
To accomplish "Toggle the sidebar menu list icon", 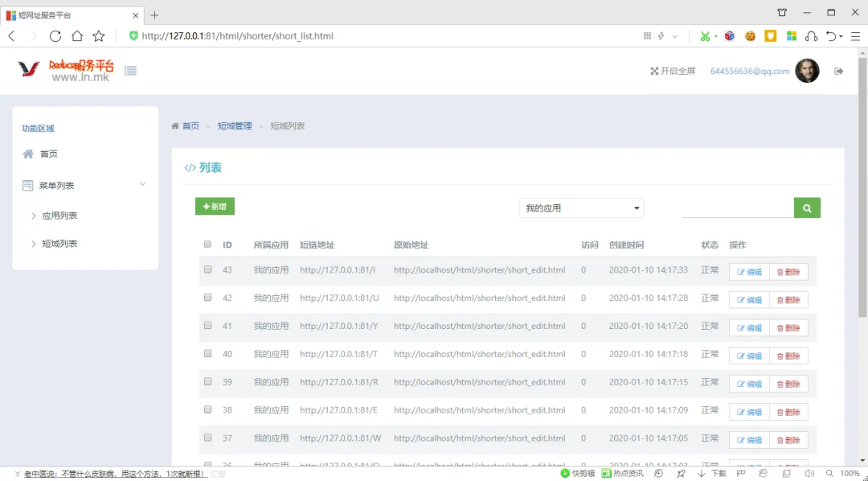I will [130, 71].
